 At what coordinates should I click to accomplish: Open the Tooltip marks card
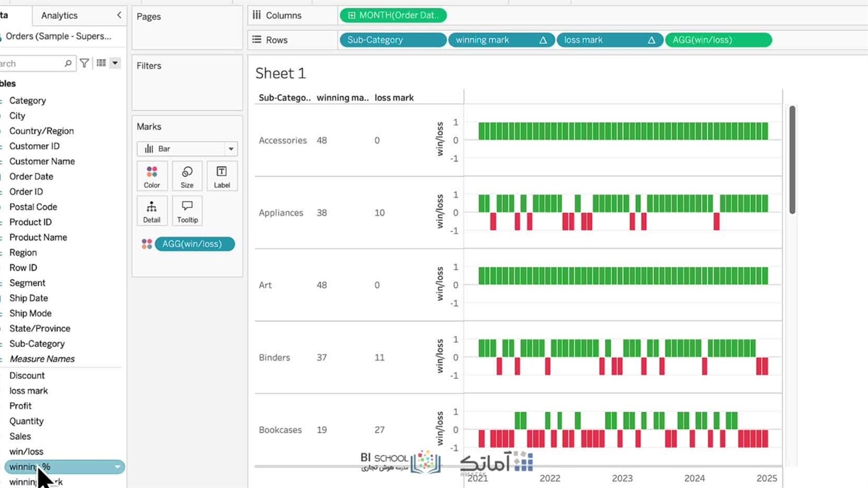187,211
